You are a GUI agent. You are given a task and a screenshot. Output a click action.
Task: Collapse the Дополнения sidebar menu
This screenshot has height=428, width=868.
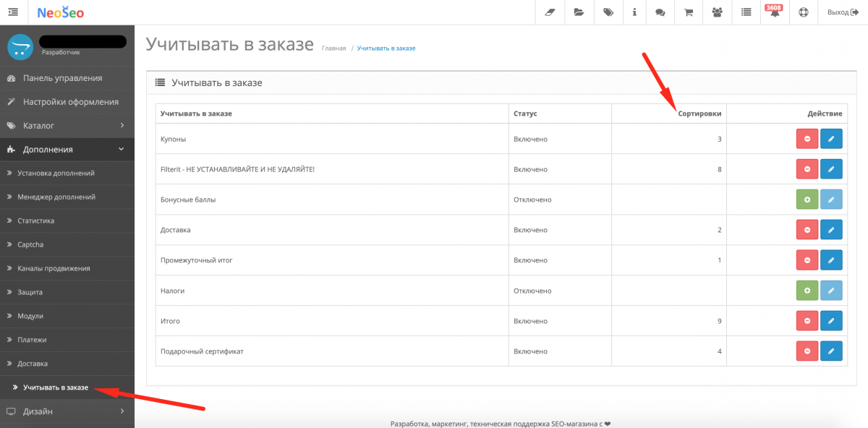pyautogui.click(x=67, y=150)
